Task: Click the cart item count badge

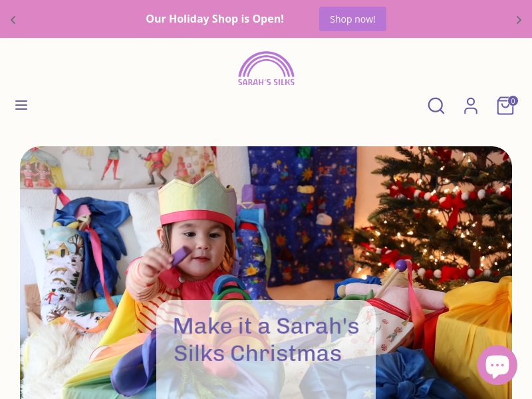Action: [513, 101]
